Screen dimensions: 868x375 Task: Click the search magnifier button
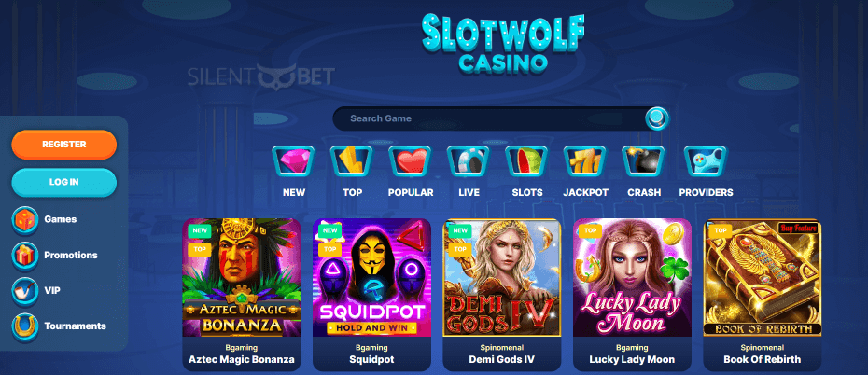tap(657, 118)
